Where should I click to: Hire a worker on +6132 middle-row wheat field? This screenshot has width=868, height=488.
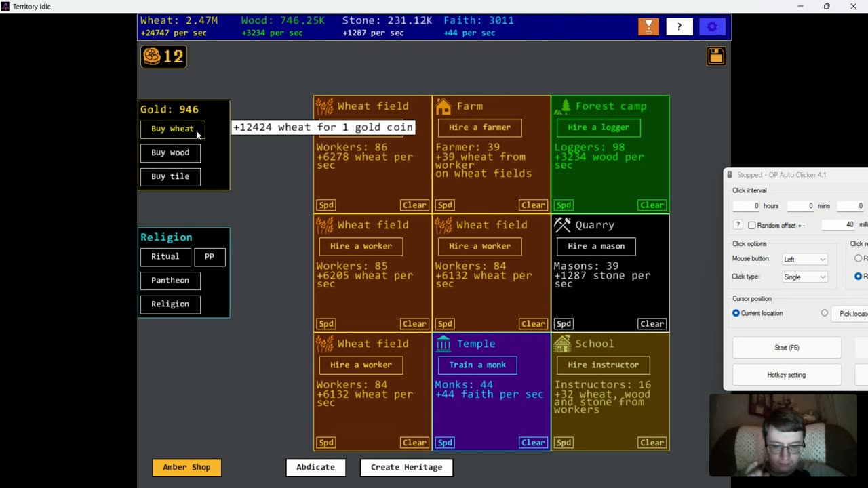pyautogui.click(x=479, y=246)
